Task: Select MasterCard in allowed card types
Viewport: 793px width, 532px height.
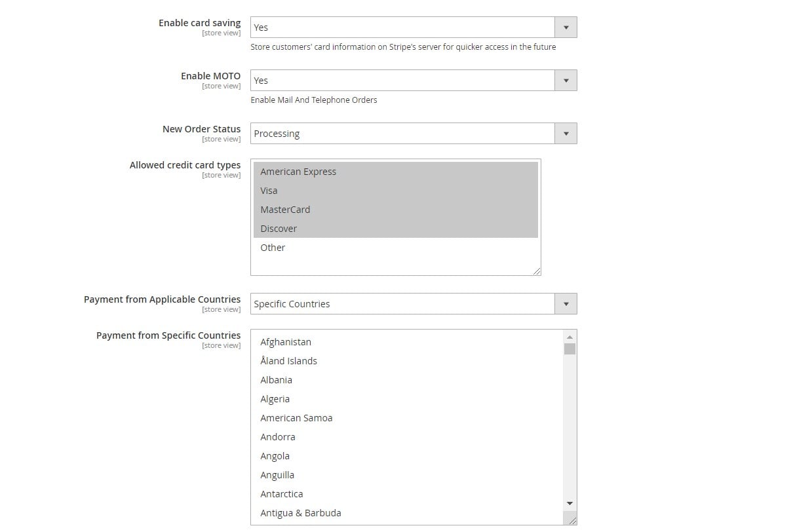Action: click(396, 210)
